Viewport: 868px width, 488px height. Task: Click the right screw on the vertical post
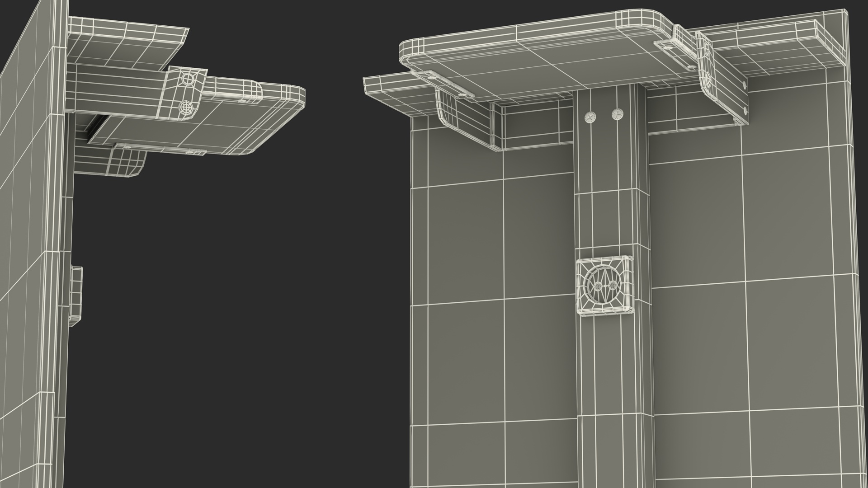tap(617, 115)
